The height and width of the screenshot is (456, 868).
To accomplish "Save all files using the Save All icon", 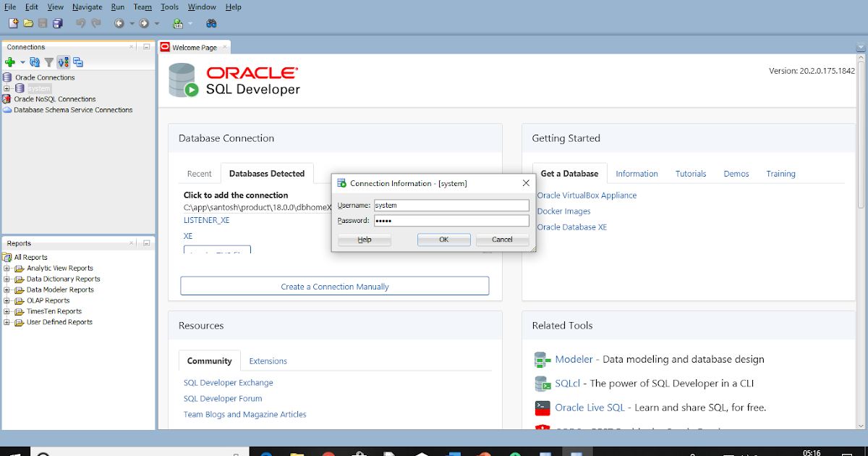I will (57, 23).
